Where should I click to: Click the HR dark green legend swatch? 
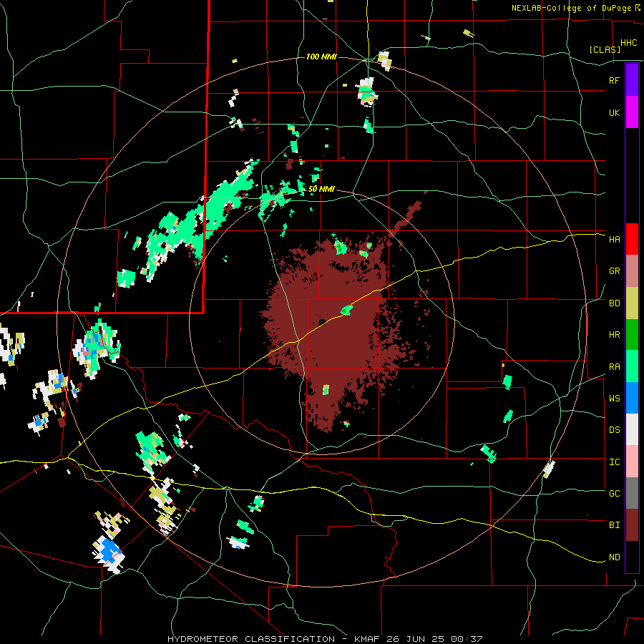pos(632,335)
